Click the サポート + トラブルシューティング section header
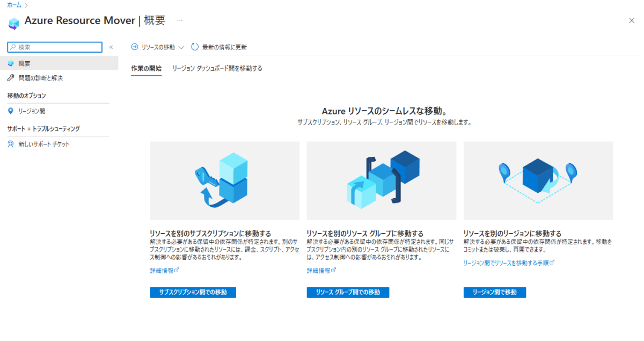The width and height of the screenshot is (644, 341). [44, 129]
